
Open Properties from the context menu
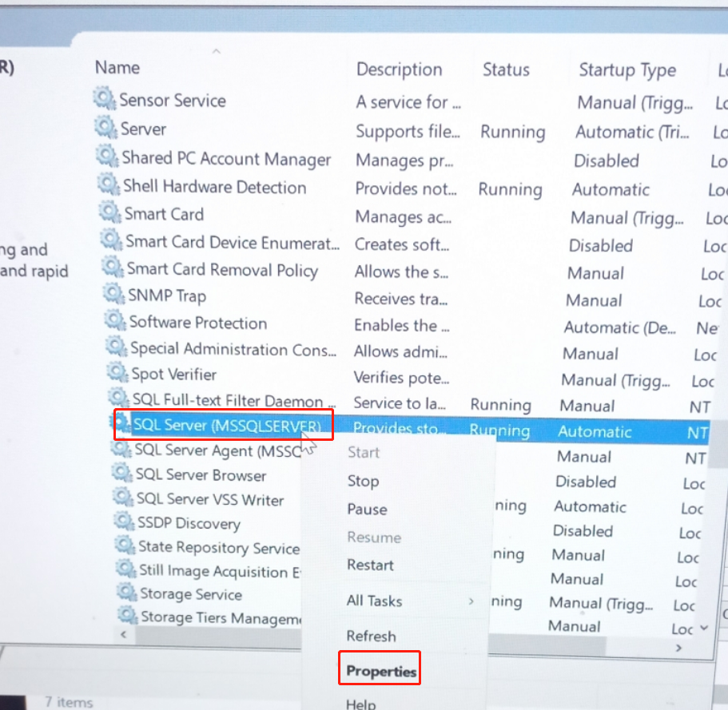pyautogui.click(x=381, y=671)
